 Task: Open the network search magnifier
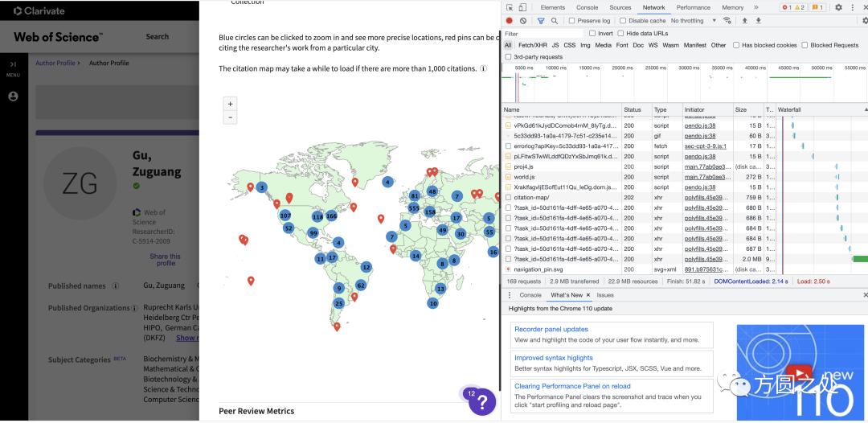click(x=554, y=20)
